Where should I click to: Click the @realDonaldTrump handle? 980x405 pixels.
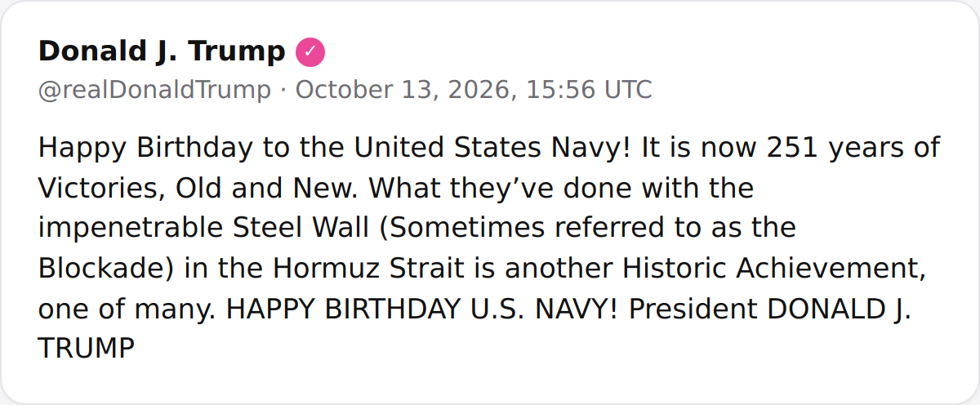[x=154, y=91]
